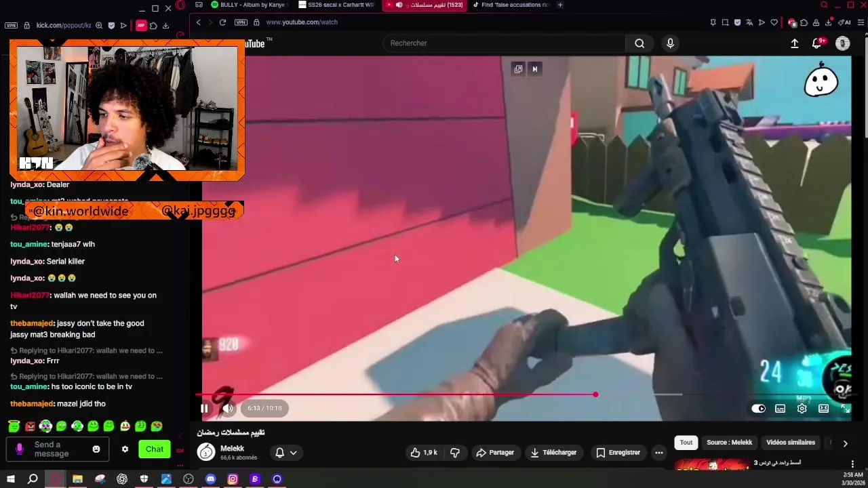The image size is (868, 488).
Task: Select the Source : Melekk chip
Action: (729, 443)
